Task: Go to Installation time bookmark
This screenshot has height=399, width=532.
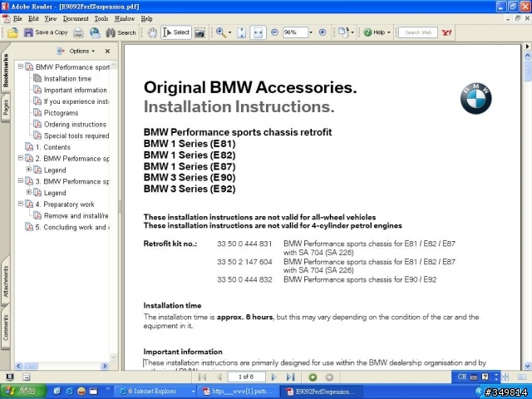Action: (x=67, y=79)
